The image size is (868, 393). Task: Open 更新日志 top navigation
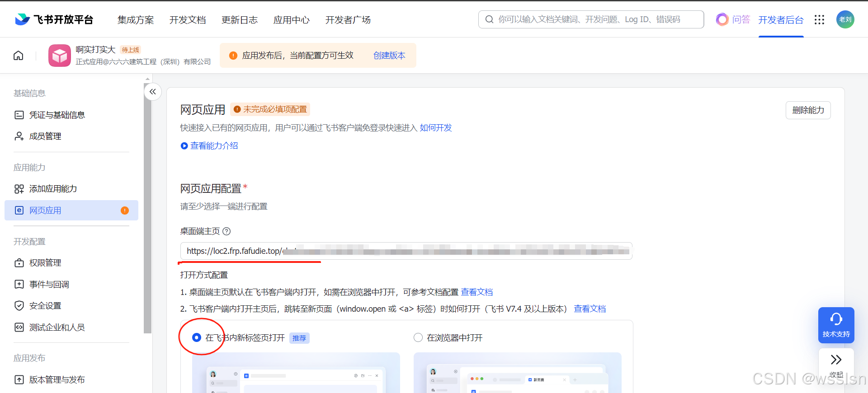[240, 20]
